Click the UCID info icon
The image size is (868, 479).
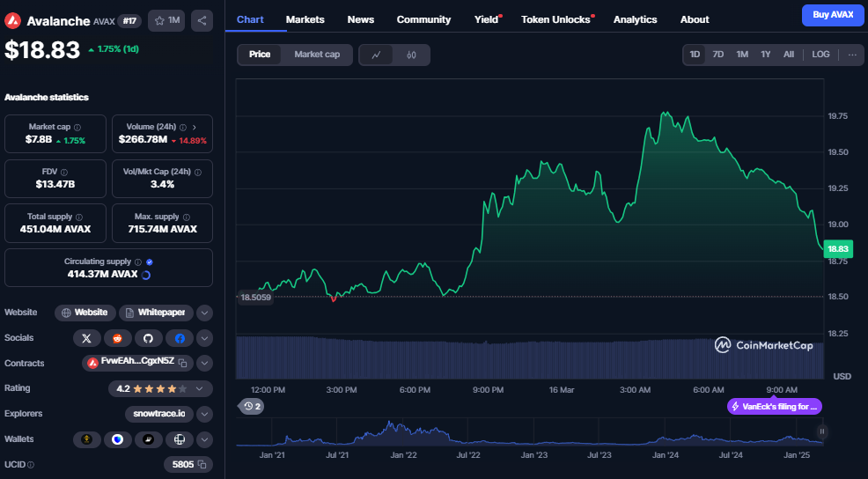pyautogui.click(x=31, y=465)
